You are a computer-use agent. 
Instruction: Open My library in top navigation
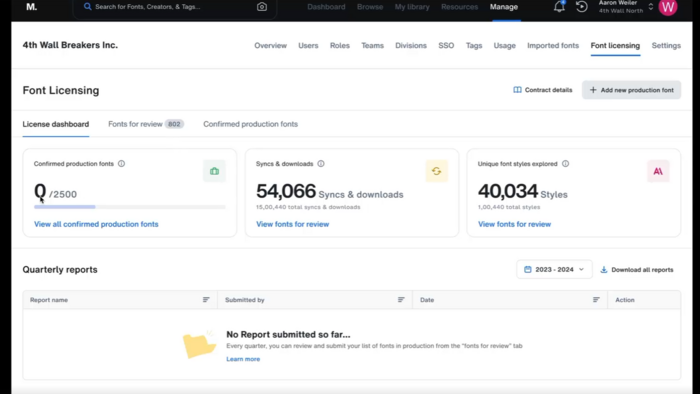click(412, 7)
